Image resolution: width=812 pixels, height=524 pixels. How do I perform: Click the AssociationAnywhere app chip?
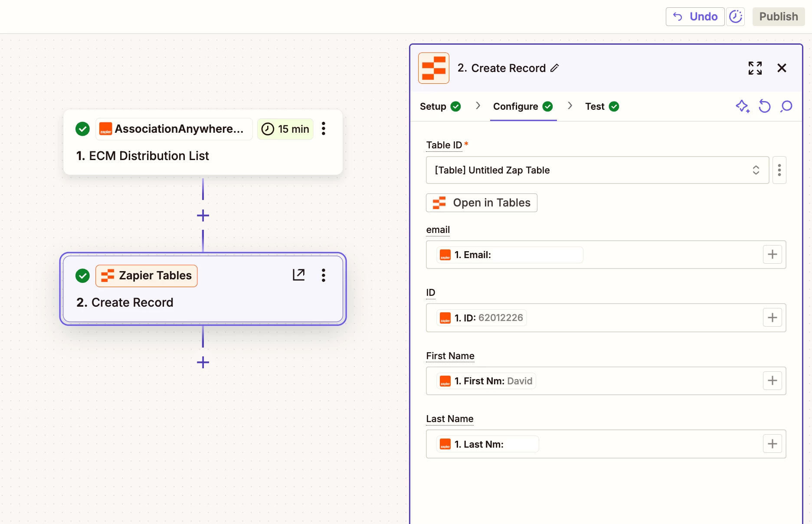coord(174,129)
